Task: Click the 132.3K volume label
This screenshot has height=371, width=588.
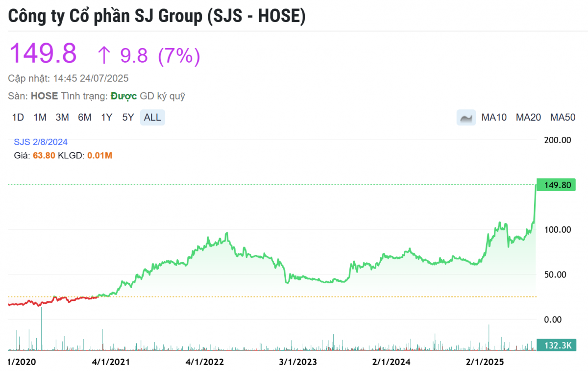Action: [556, 345]
